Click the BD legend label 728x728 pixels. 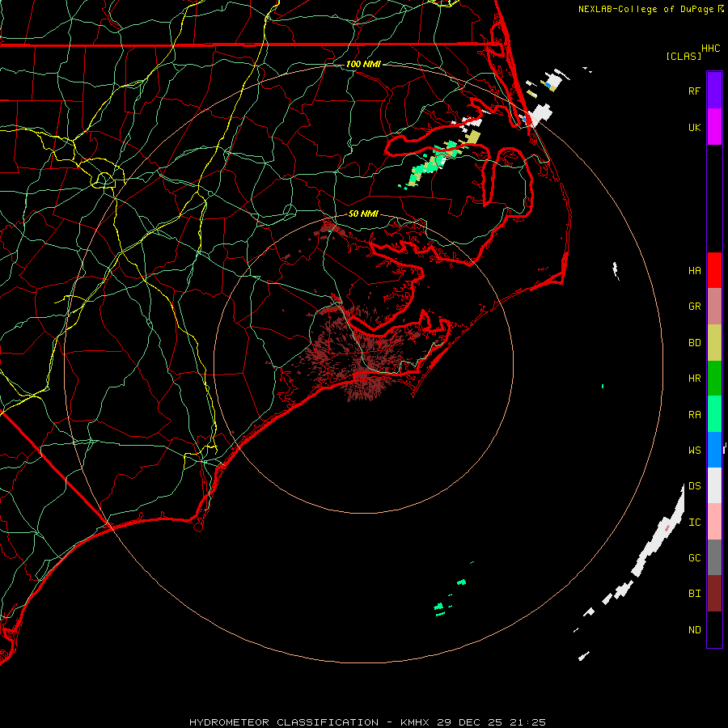point(694,343)
